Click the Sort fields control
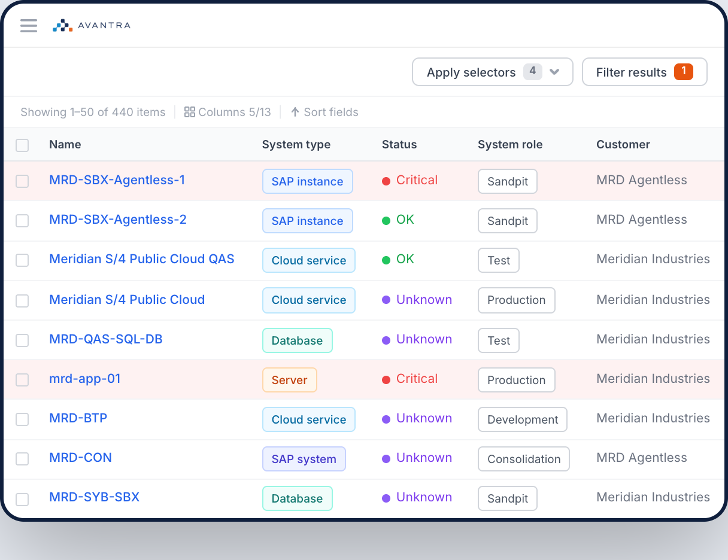The image size is (728, 560). pyautogui.click(x=324, y=112)
